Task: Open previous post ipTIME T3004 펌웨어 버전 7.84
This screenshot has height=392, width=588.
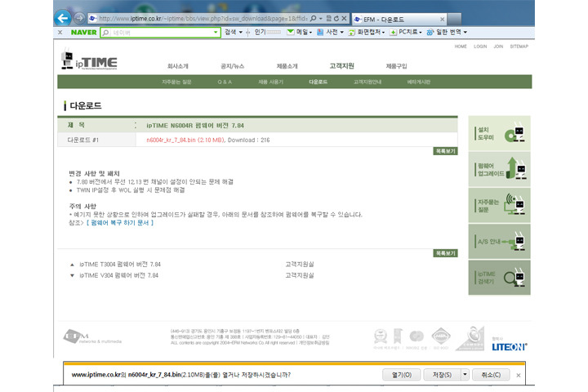Action: coord(120,265)
